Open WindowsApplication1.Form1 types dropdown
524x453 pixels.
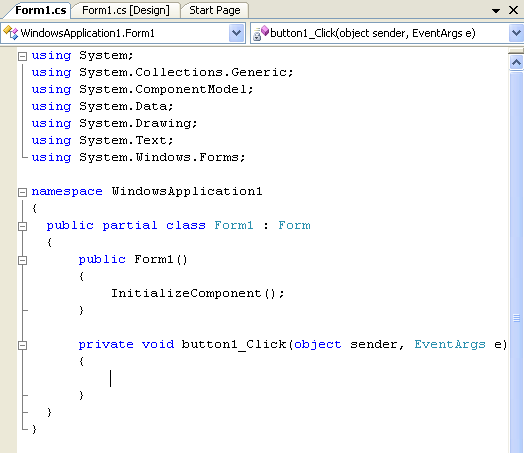[x=236, y=33]
